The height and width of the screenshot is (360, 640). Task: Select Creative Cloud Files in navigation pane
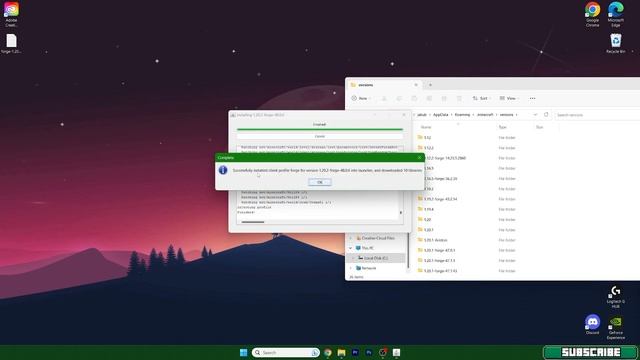tap(378, 238)
